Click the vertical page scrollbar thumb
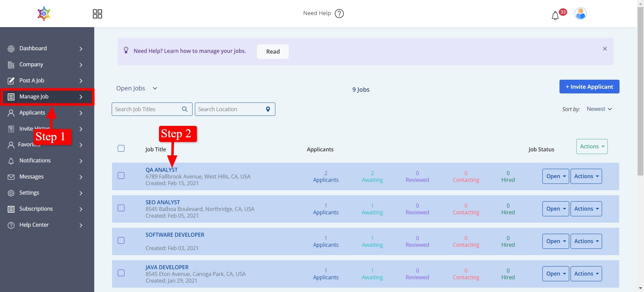Image resolution: width=644 pixels, height=292 pixels. click(640, 90)
